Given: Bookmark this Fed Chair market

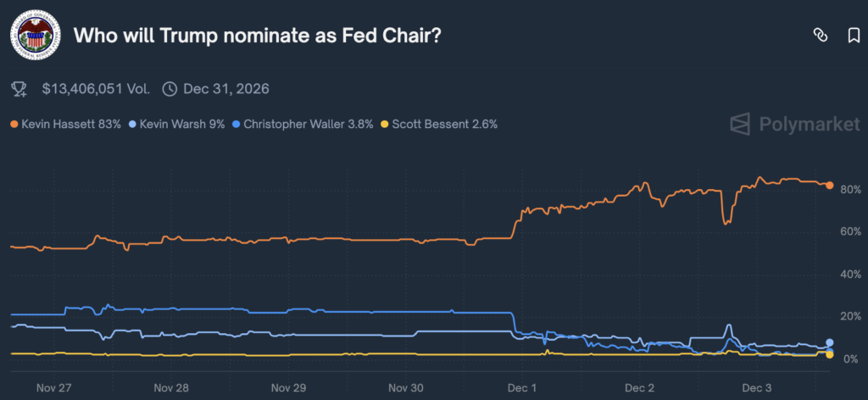Looking at the screenshot, I should point(854,35).
